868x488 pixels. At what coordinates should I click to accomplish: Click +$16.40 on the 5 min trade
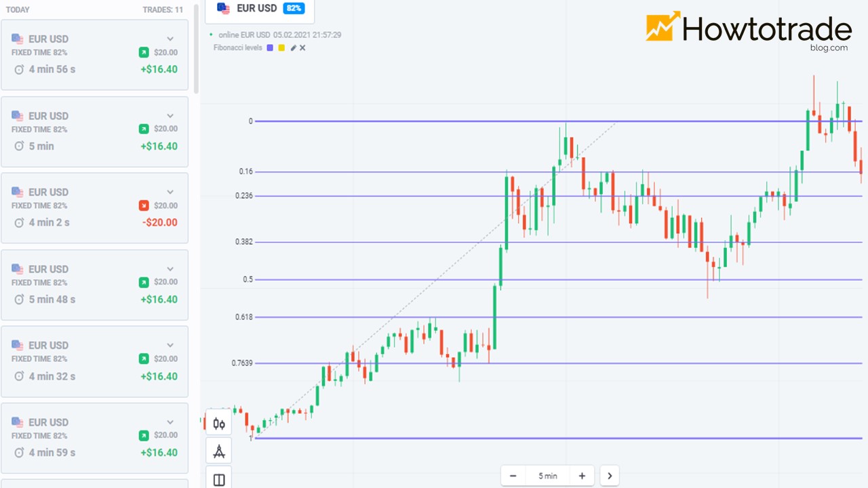point(159,146)
